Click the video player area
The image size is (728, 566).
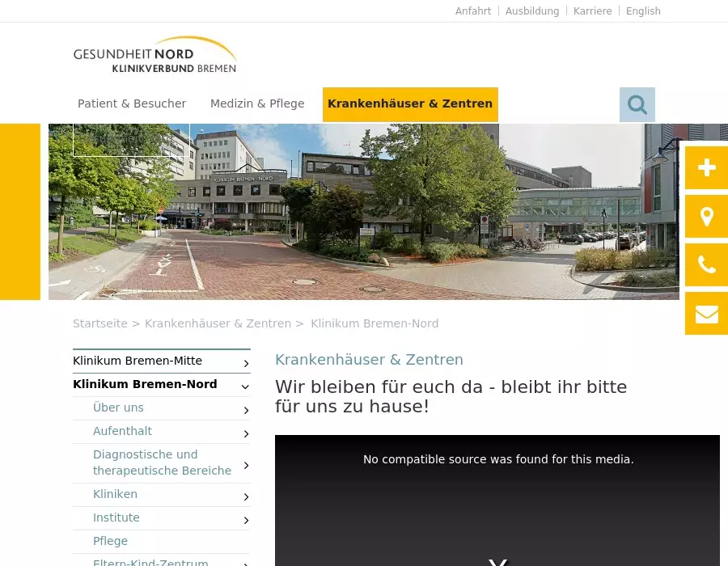click(497, 509)
